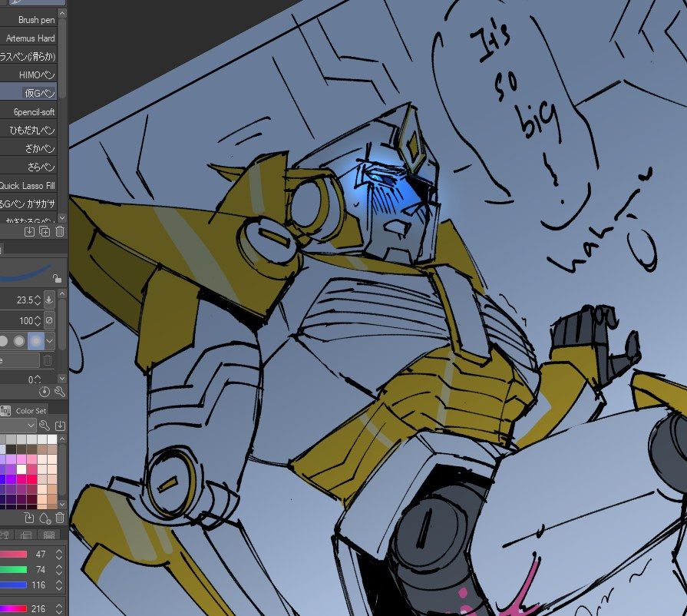687x616 pixels.
Task: Open opacity dynamics beside the 100 value
Action: pos(49,320)
